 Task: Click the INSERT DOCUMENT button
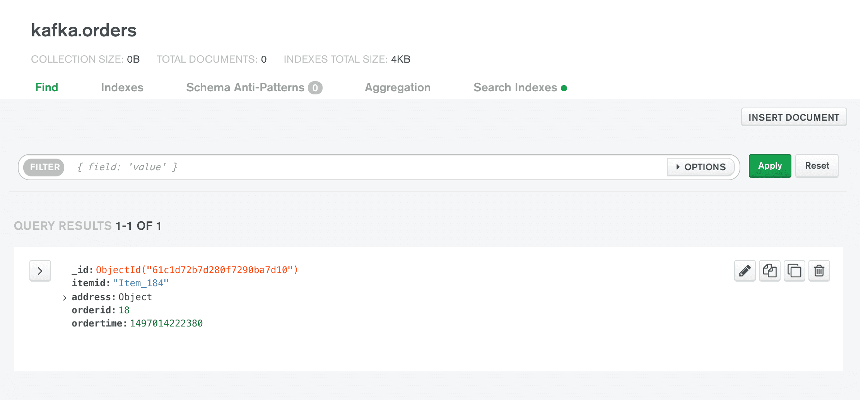coord(794,117)
